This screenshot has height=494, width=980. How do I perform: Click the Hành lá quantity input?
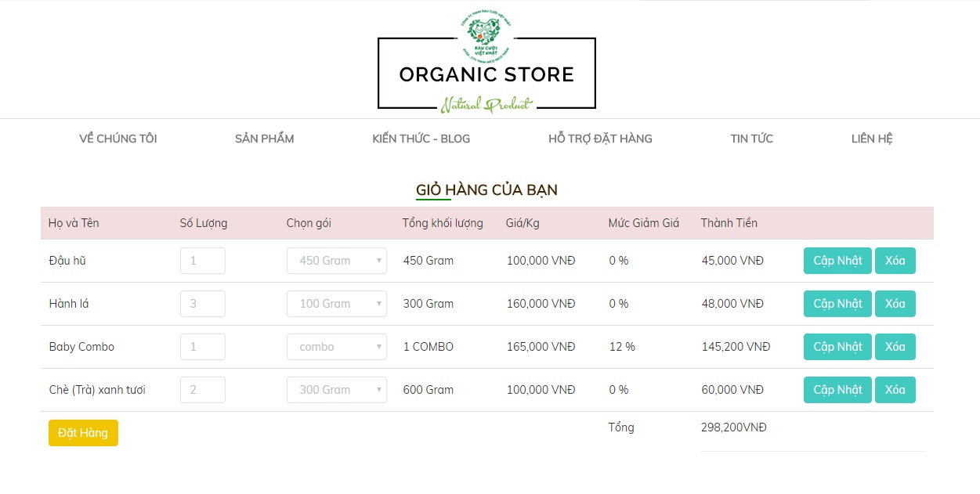(x=203, y=304)
